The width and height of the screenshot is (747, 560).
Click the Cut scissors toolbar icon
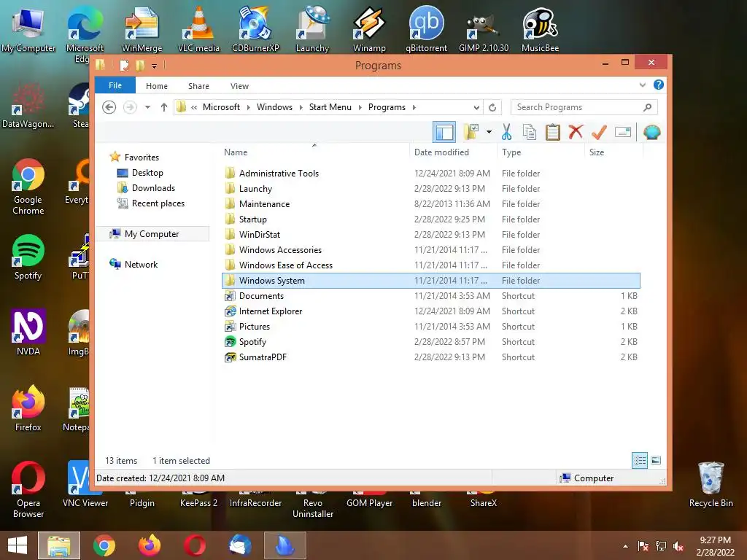tap(506, 132)
